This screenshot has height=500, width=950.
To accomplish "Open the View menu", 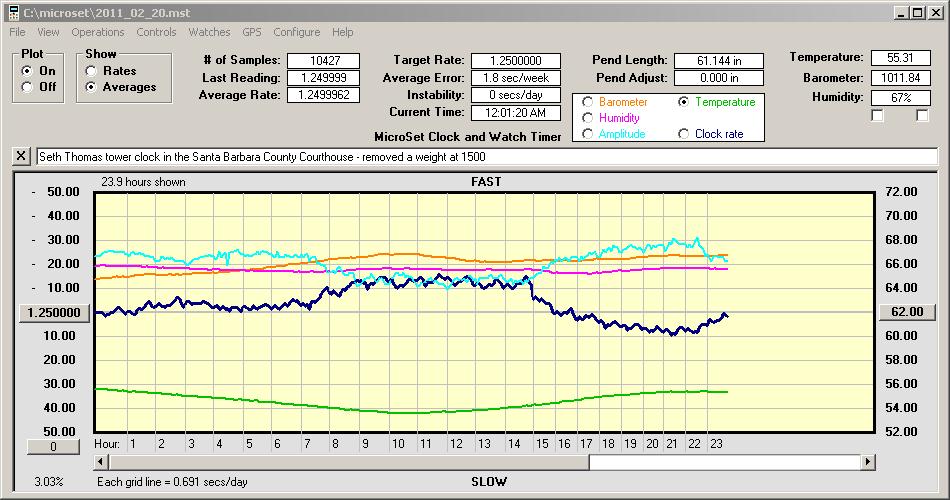I will [x=48, y=32].
